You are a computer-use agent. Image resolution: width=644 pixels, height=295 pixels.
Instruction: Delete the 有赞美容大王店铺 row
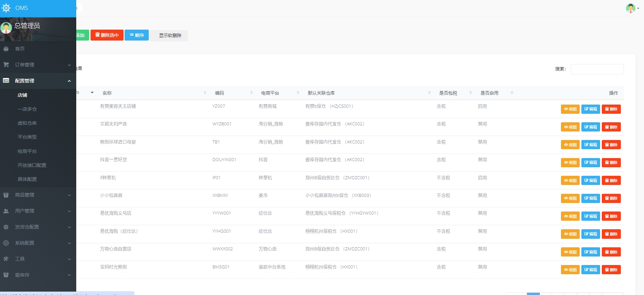point(611,109)
